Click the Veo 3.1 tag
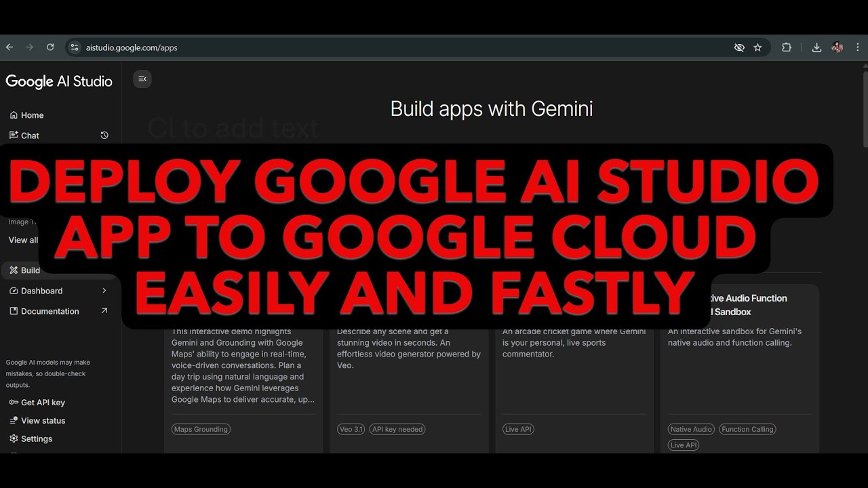This screenshot has height=488, width=868. coord(351,429)
